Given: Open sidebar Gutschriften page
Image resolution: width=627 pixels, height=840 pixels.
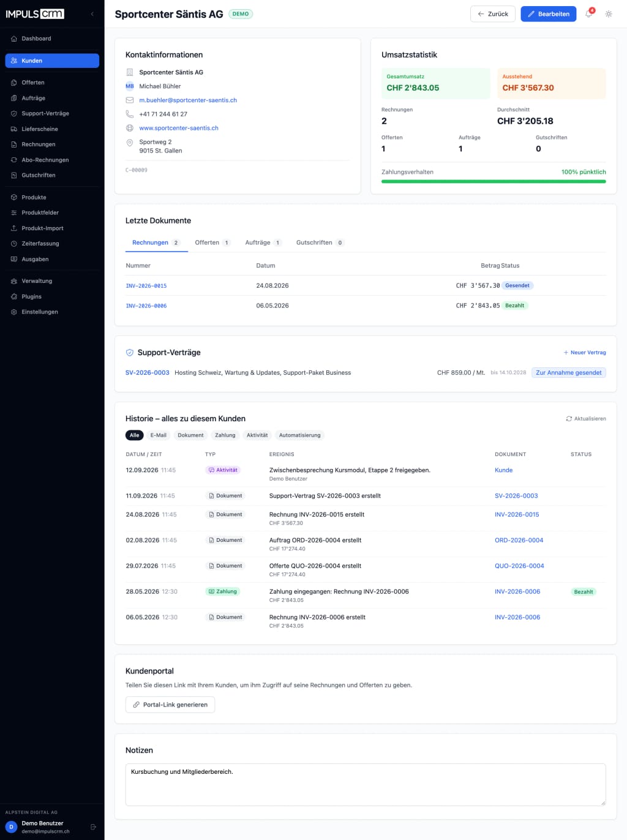Looking at the screenshot, I should 52,175.
